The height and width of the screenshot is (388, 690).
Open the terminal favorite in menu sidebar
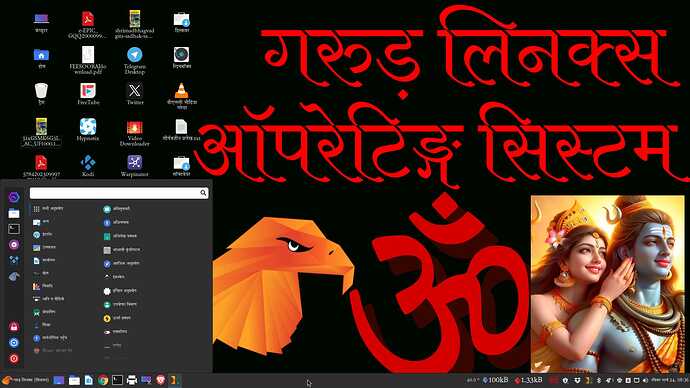[14, 229]
